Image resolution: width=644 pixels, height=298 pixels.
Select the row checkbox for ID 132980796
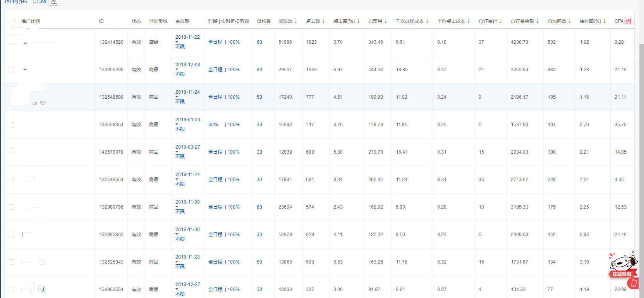[x=12, y=207]
